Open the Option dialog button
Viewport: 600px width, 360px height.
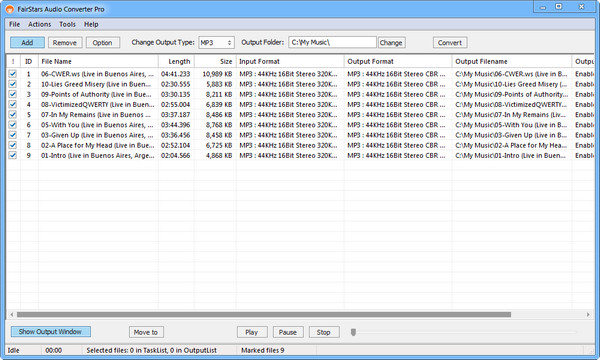tap(103, 42)
